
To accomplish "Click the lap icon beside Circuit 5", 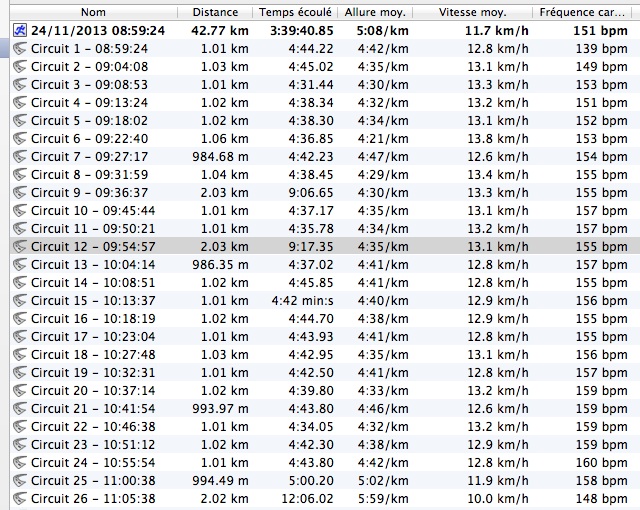I will click(20, 120).
